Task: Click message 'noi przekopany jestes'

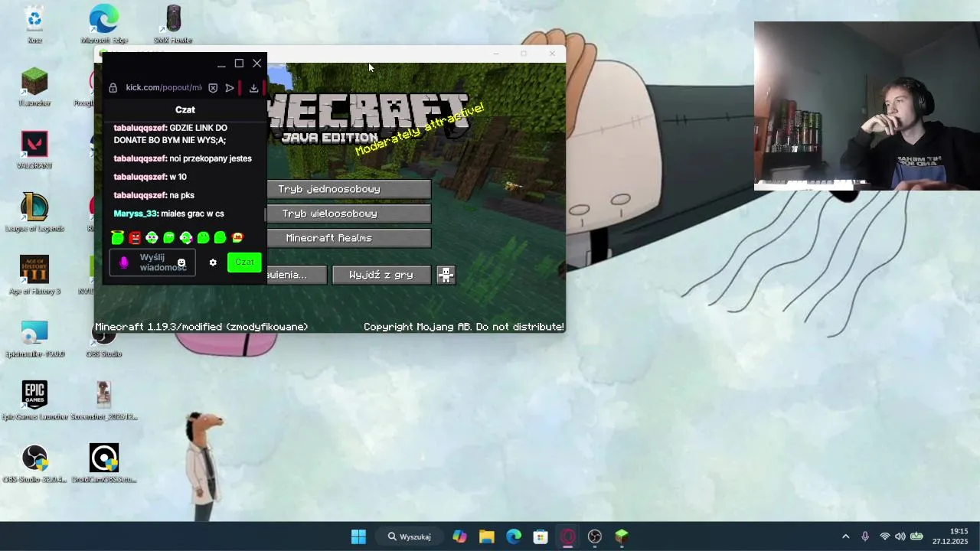Action: [x=183, y=158]
